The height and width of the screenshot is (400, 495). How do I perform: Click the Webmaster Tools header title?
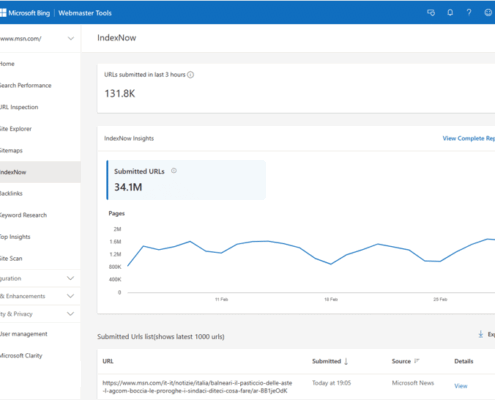click(x=85, y=13)
